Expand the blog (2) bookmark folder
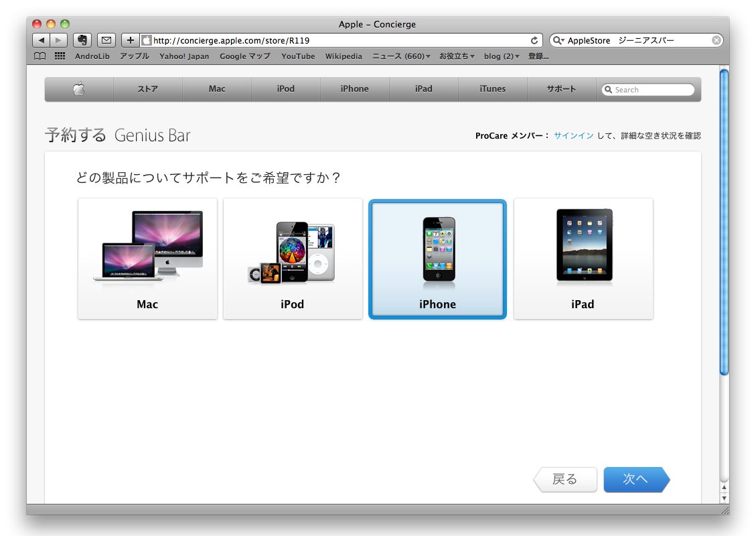The image size is (756, 536). (502, 56)
